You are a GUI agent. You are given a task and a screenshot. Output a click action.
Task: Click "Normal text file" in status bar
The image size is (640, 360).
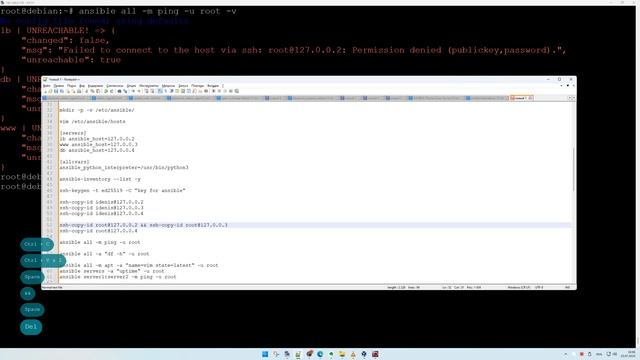point(52,287)
